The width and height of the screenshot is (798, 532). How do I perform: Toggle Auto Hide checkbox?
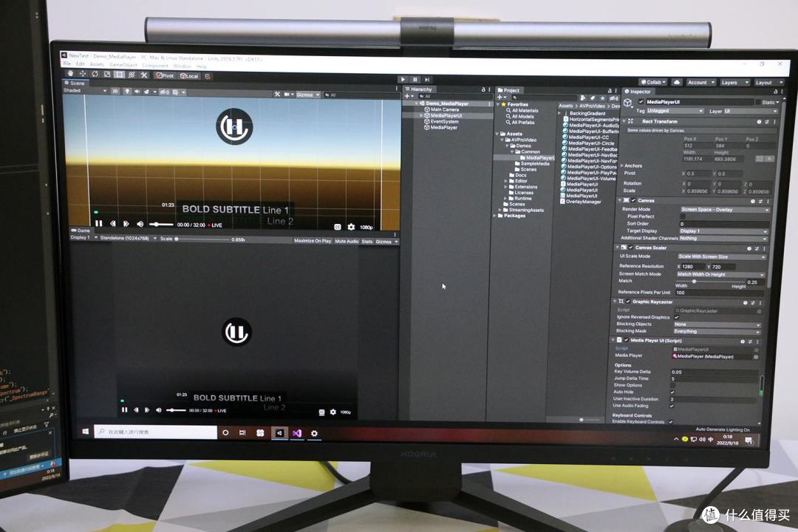pyautogui.click(x=672, y=392)
